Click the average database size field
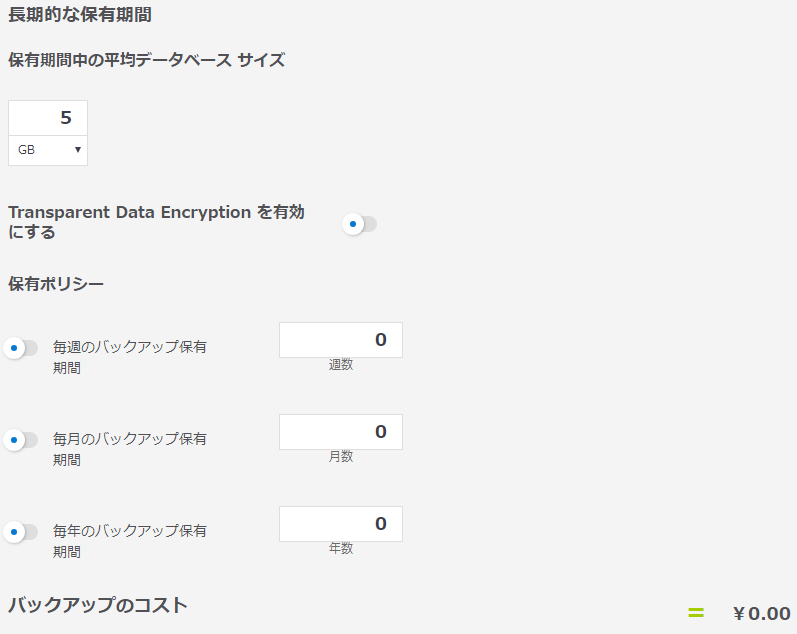 [48, 118]
